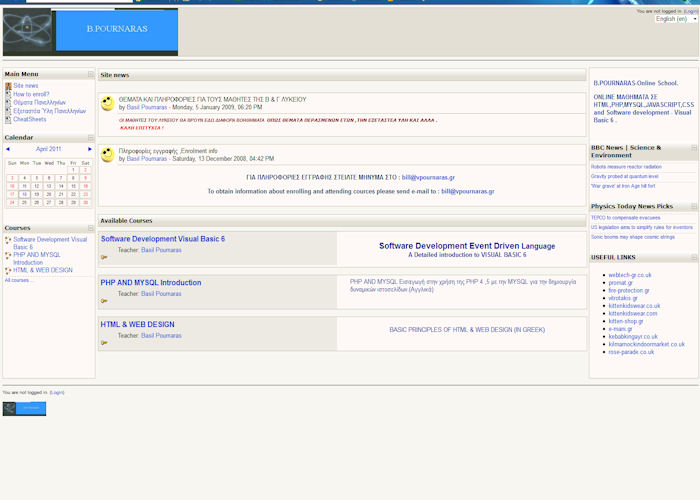Collapse the Courses block
The width and height of the screenshot is (700, 500).
tap(91, 228)
